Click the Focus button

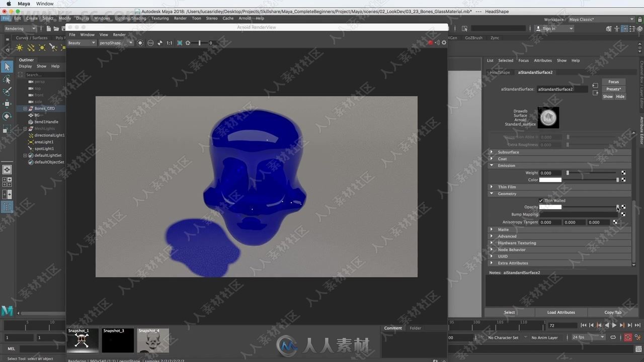click(613, 82)
